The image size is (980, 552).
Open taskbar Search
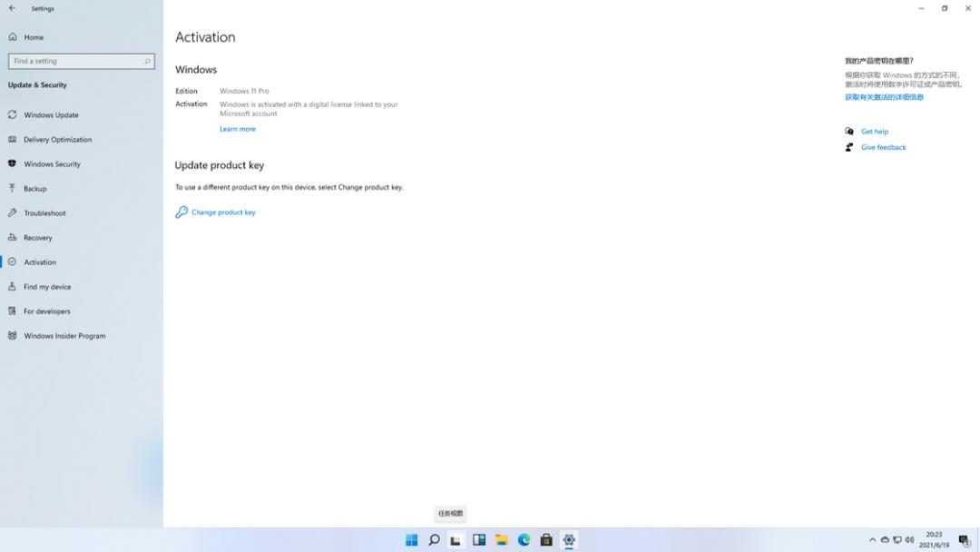coord(434,540)
